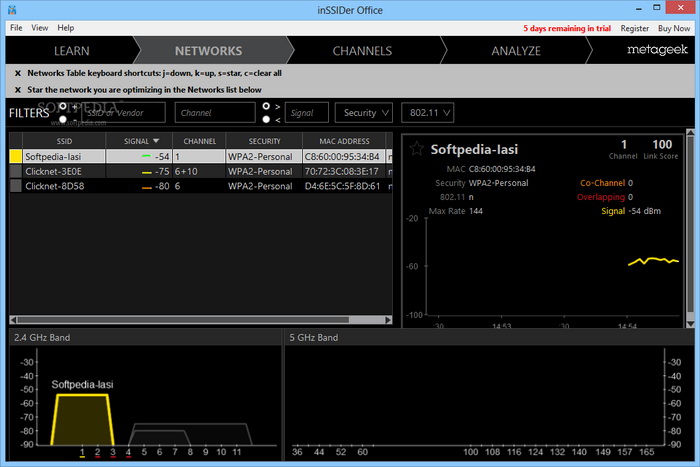The height and width of the screenshot is (467, 700).
Task: Click the right arrow of table scrollbar
Action: [x=388, y=320]
